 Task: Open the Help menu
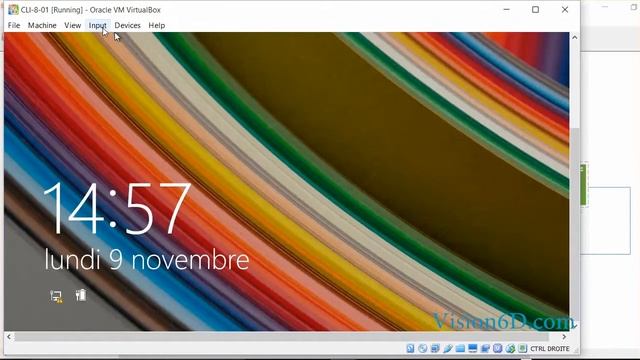(x=157, y=25)
